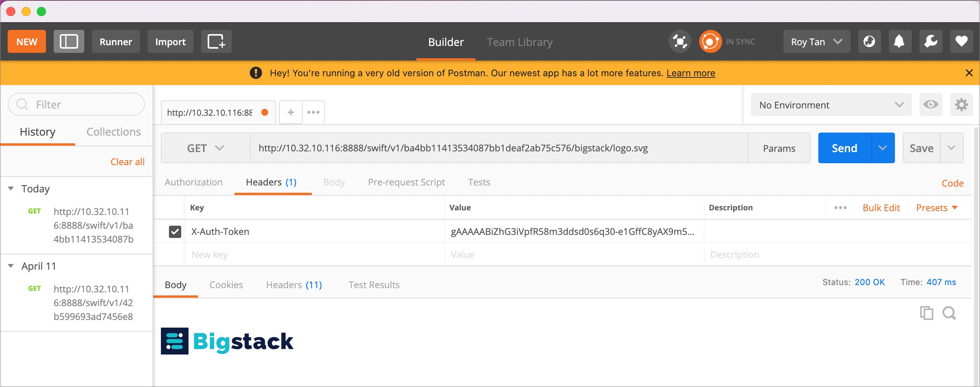This screenshot has width=980, height=387.
Task: Save the current request
Action: 921,148
